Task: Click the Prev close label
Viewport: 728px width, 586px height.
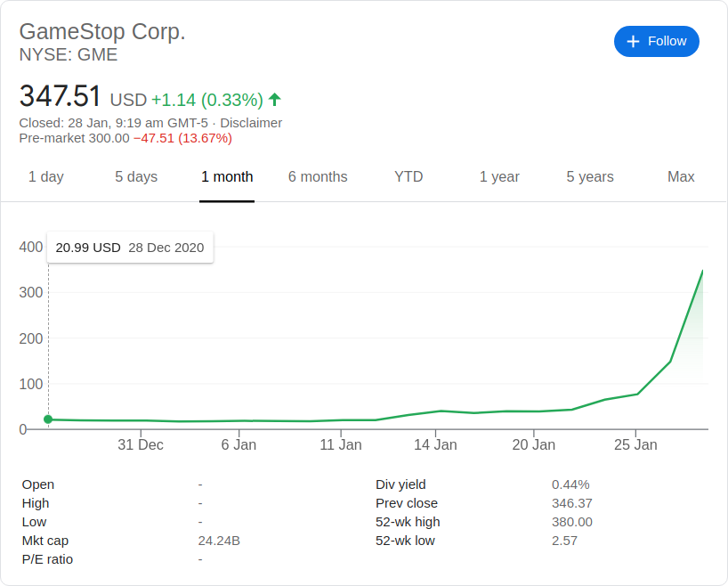Action: (x=407, y=503)
